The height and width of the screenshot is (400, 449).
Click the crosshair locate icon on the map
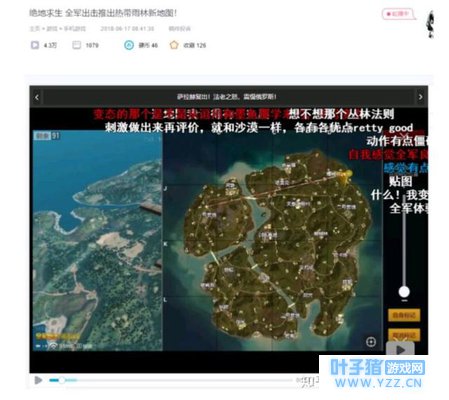[371, 342]
